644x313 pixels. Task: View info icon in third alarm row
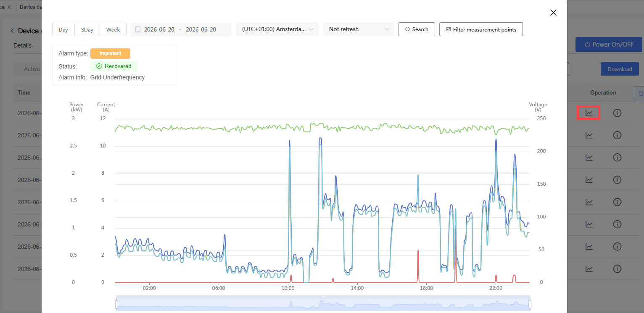(x=617, y=157)
